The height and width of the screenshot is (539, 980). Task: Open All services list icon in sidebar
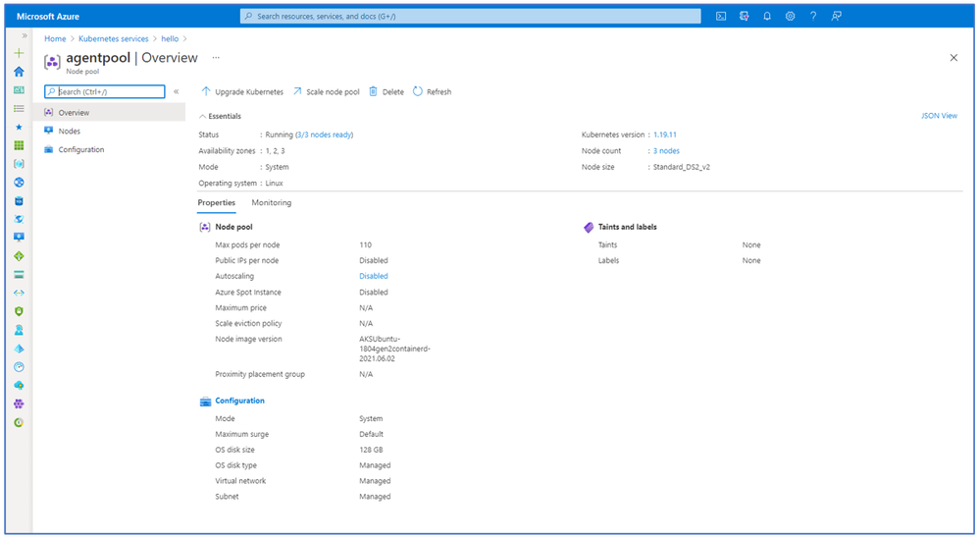19,108
